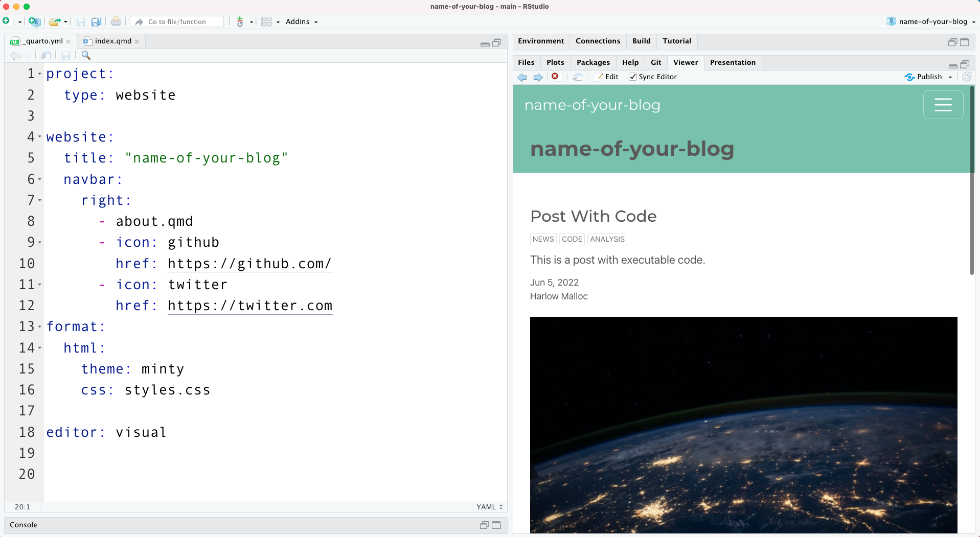Image resolution: width=980 pixels, height=537 pixels.
Task: Click the red Stop viewer icon
Action: pos(555,77)
